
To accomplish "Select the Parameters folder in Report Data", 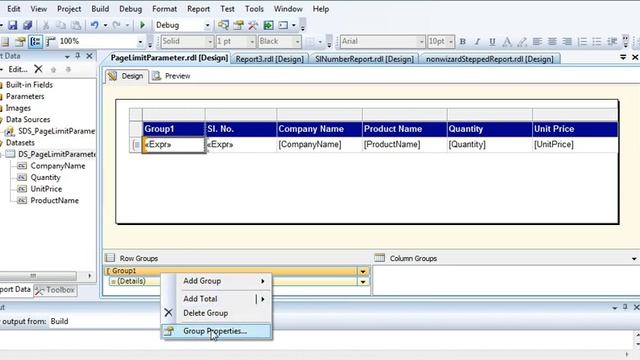I will 25,96.
